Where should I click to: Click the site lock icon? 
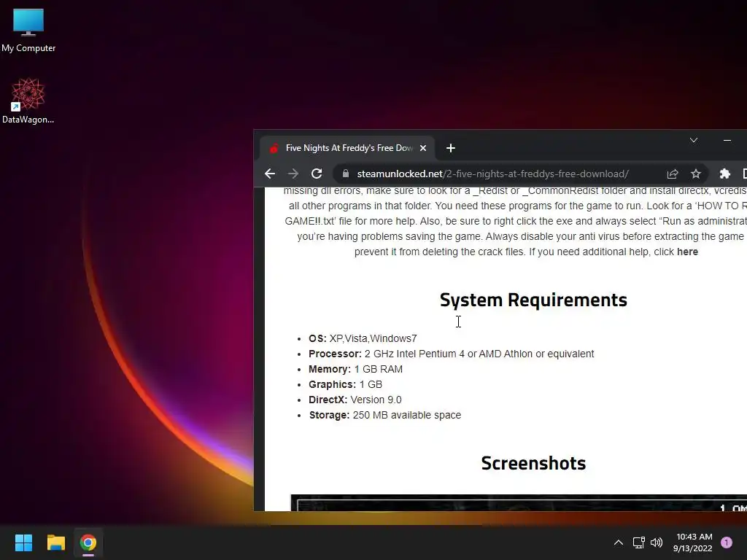(345, 174)
